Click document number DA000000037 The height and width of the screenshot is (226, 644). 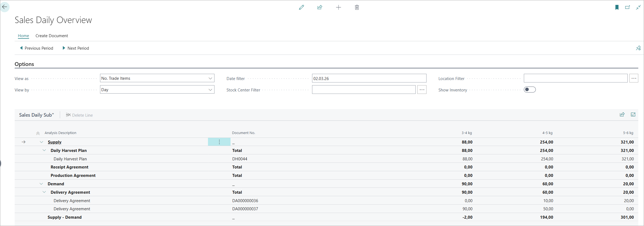point(245,209)
